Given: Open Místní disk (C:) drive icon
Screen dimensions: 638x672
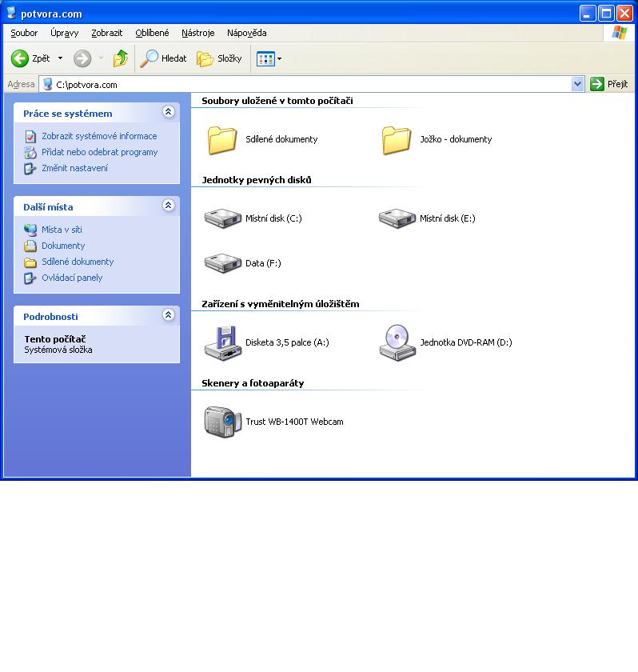Looking at the screenshot, I should pos(223,218).
